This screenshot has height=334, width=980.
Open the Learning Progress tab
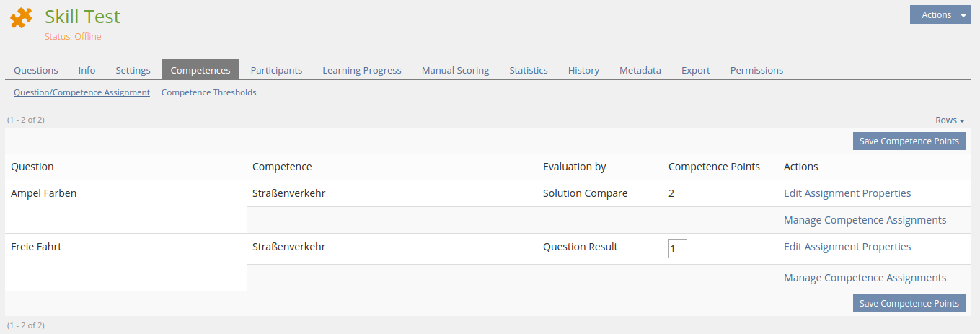click(361, 70)
